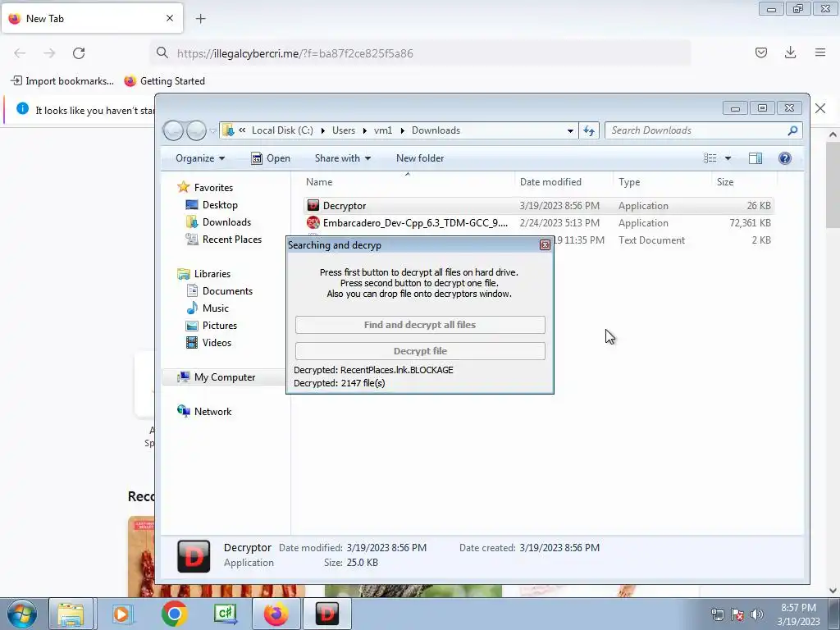Click Explorer back navigation button
The height and width of the screenshot is (630, 840).
[173, 130]
